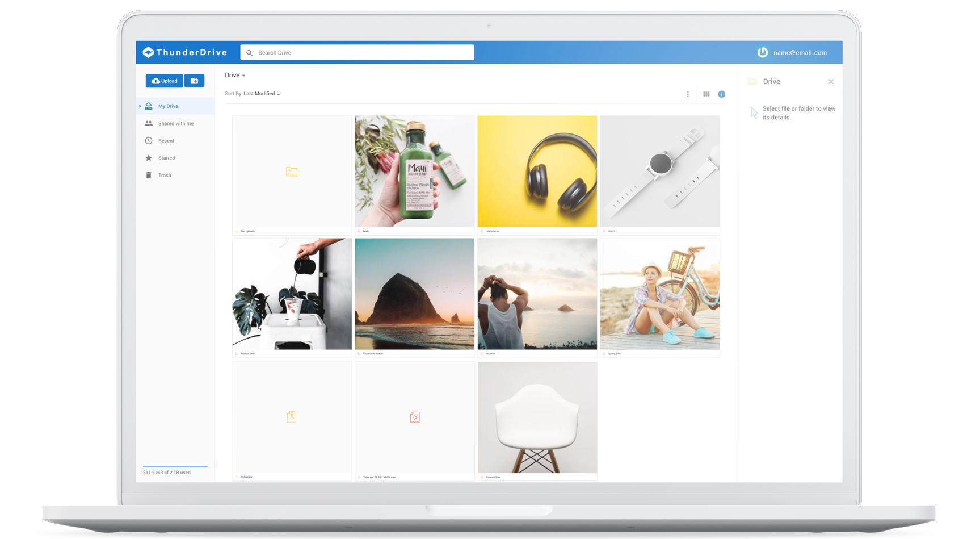This screenshot has height=539, width=980.
Task: Click the people icon for Shared with me
Action: tap(149, 123)
